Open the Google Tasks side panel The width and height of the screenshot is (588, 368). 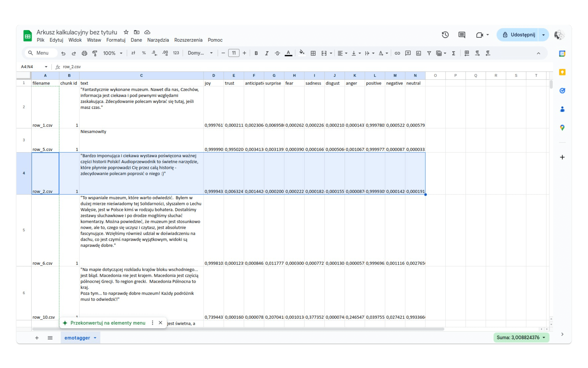(x=562, y=91)
